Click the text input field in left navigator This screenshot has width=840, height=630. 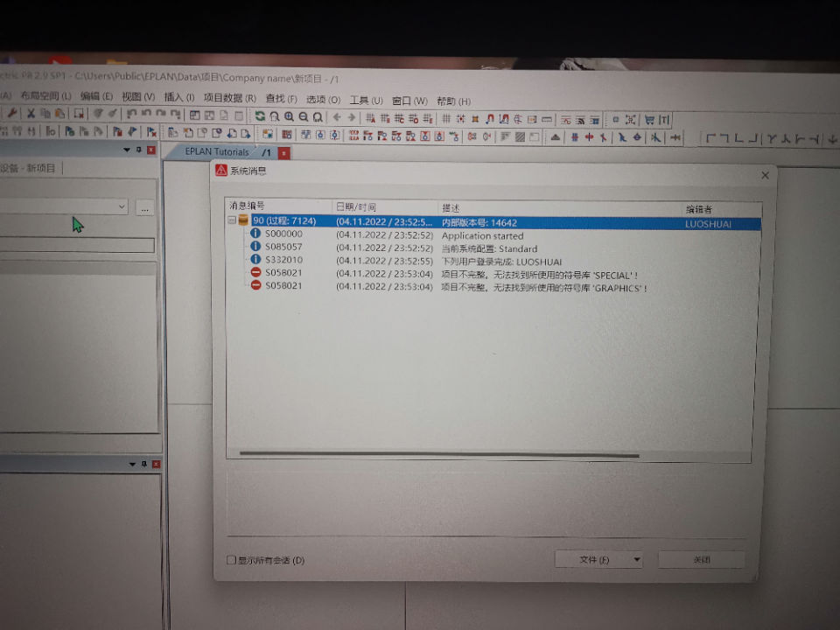(x=77, y=245)
